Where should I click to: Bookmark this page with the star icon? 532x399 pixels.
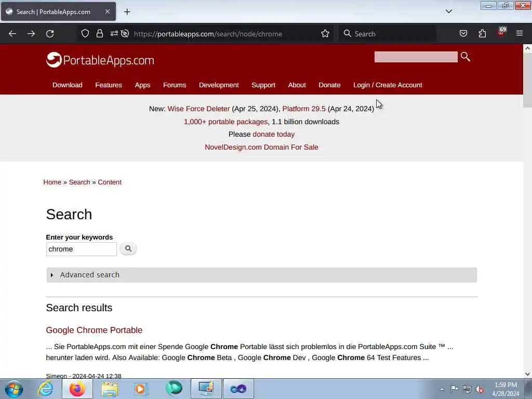[325, 34]
